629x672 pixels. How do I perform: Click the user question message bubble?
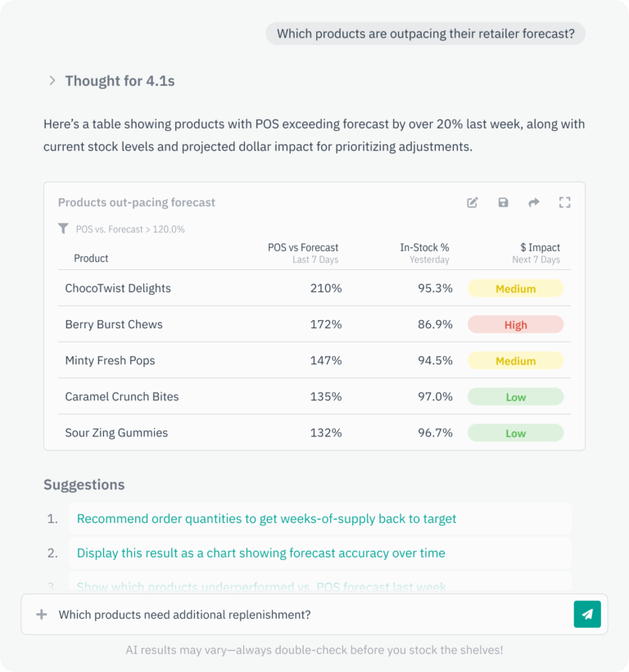(425, 34)
